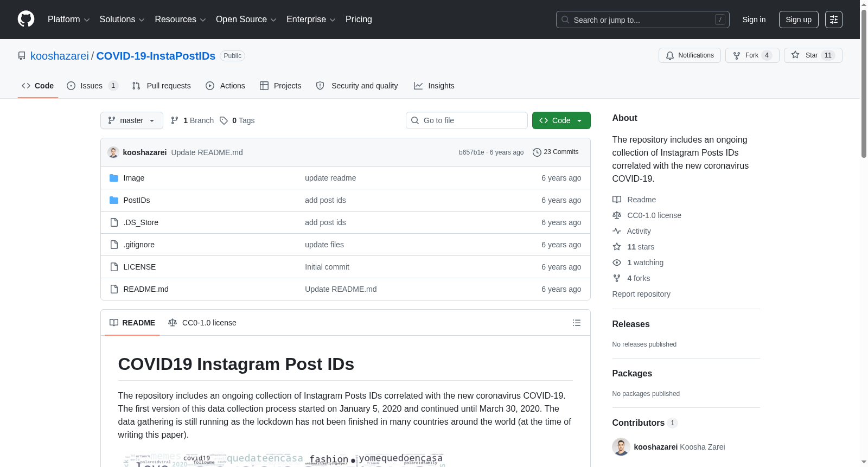The height and width of the screenshot is (467, 868).
Task: Focus the Search or jump to field
Action: 642,20
